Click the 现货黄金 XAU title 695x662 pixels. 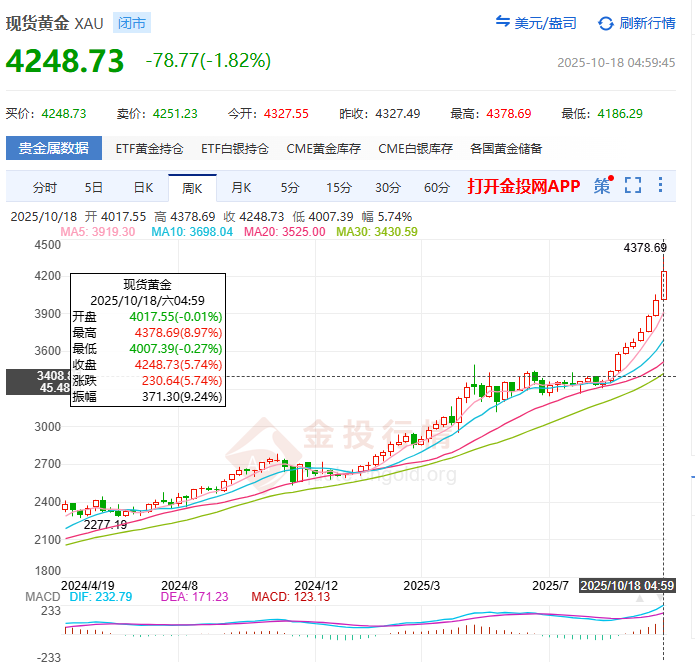(x=55, y=23)
